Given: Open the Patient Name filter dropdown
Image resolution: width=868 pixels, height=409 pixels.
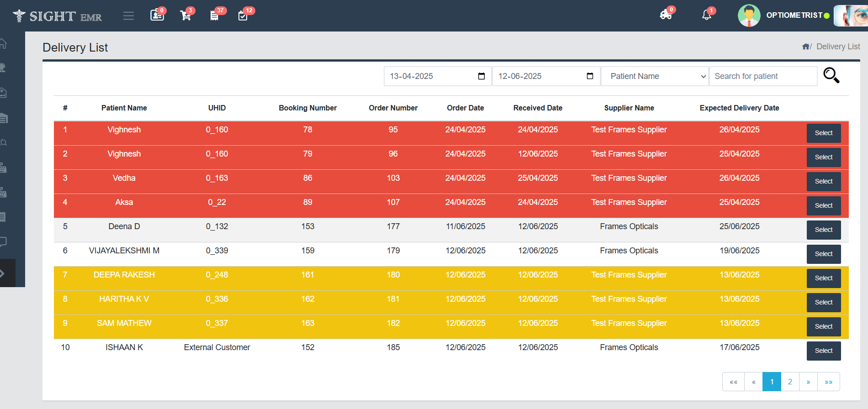Looking at the screenshot, I should pyautogui.click(x=655, y=76).
